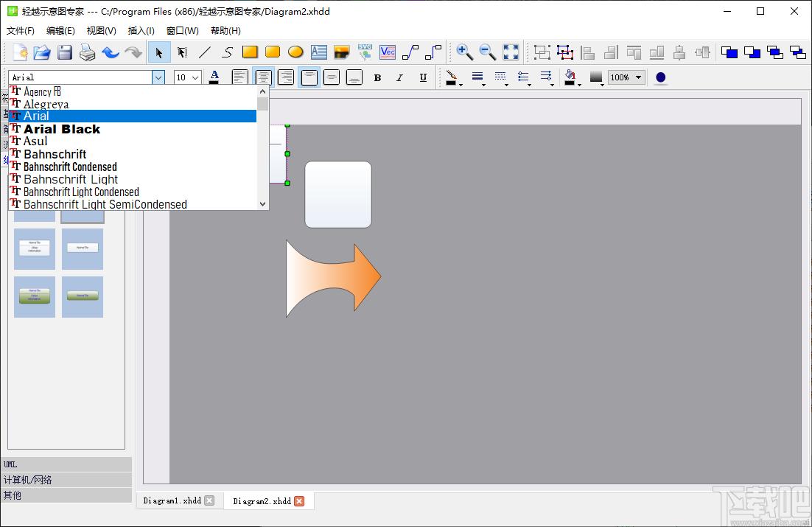The width and height of the screenshot is (812, 527).
Task: Open the 视图(V) menu
Action: (101, 30)
